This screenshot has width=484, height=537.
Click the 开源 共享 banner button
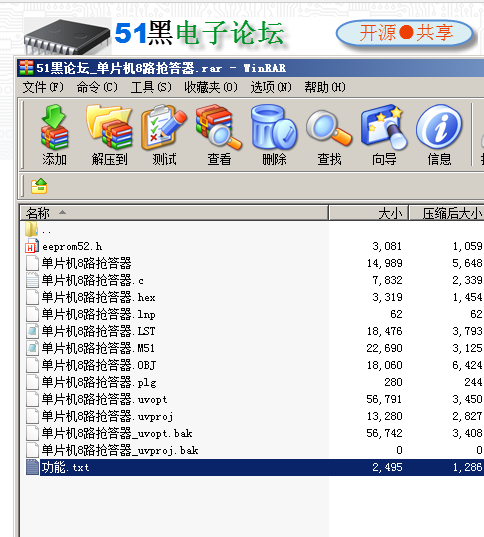pyautogui.click(x=405, y=33)
